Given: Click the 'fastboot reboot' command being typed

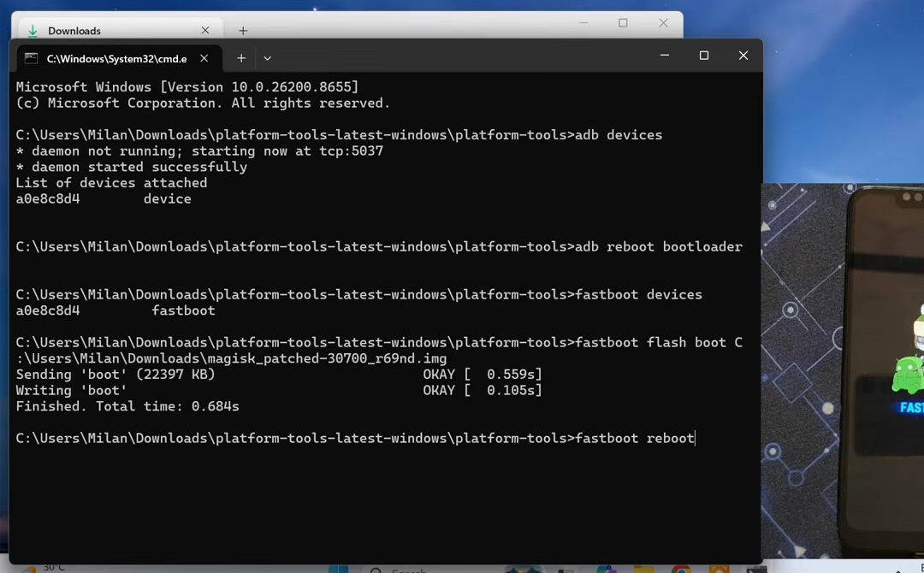Looking at the screenshot, I should point(635,438).
